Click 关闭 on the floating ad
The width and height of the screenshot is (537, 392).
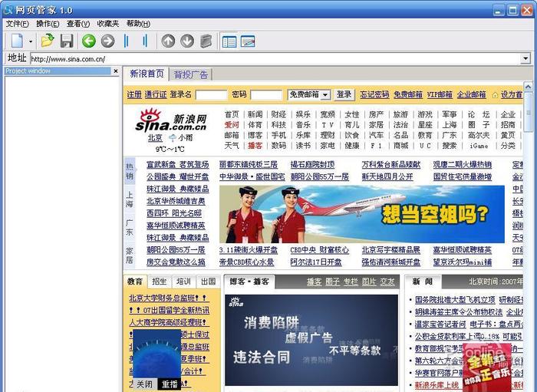coord(144,384)
